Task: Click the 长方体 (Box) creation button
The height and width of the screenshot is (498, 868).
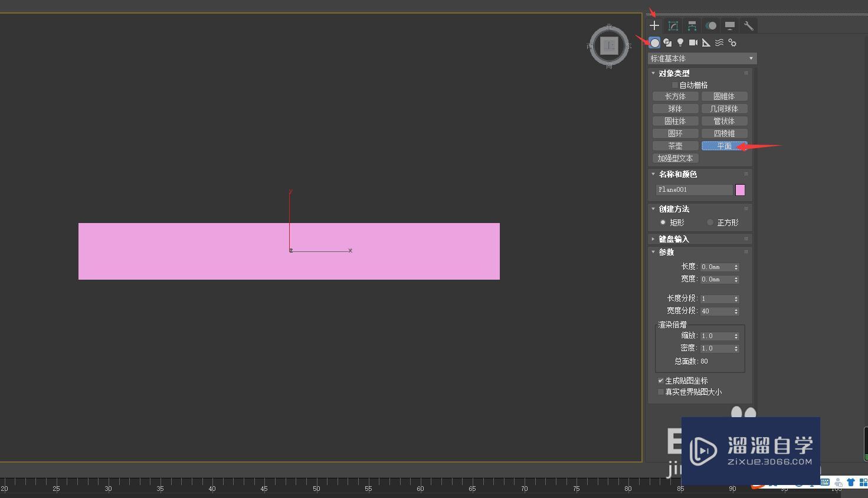Action: pos(674,96)
